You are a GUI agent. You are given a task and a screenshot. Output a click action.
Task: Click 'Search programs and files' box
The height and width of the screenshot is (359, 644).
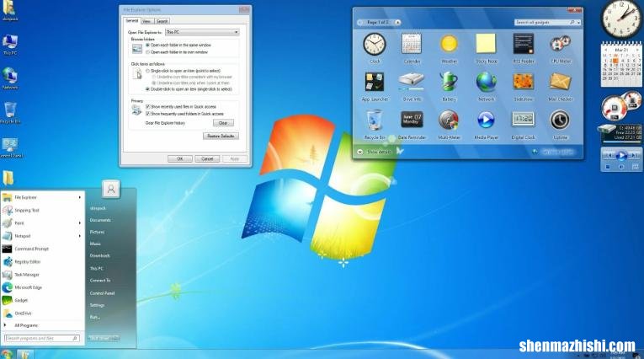click(x=41, y=338)
